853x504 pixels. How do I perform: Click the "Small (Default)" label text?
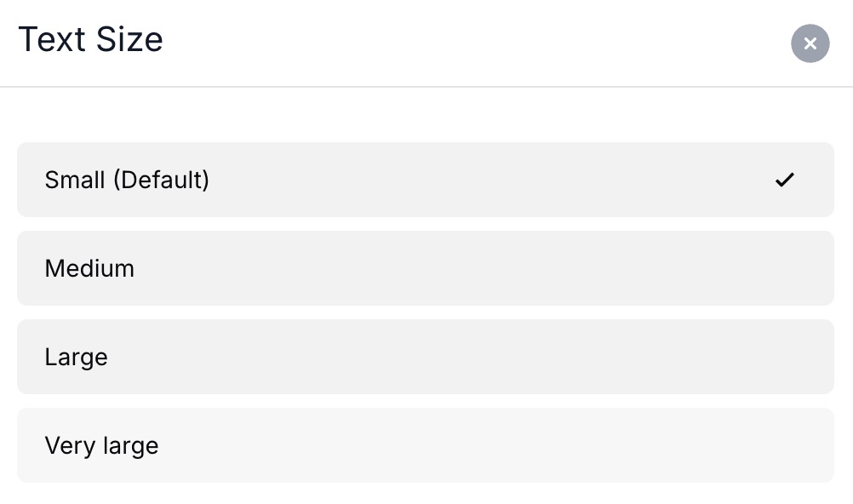tap(127, 180)
